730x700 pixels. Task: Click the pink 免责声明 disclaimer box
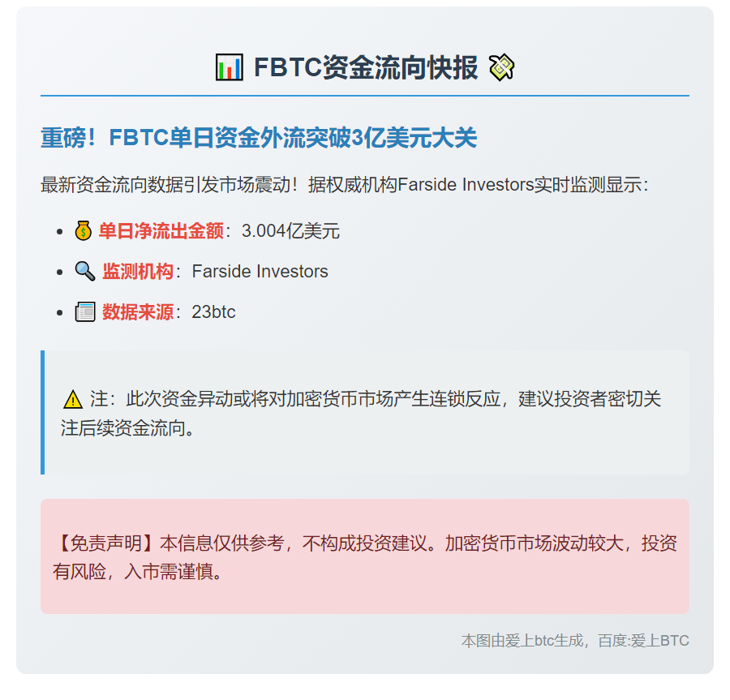365,556
